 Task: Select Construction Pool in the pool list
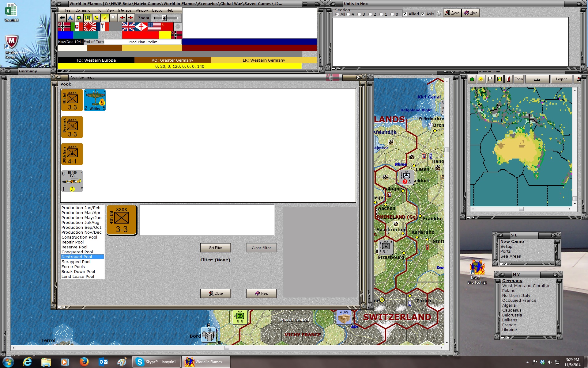pos(79,237)
